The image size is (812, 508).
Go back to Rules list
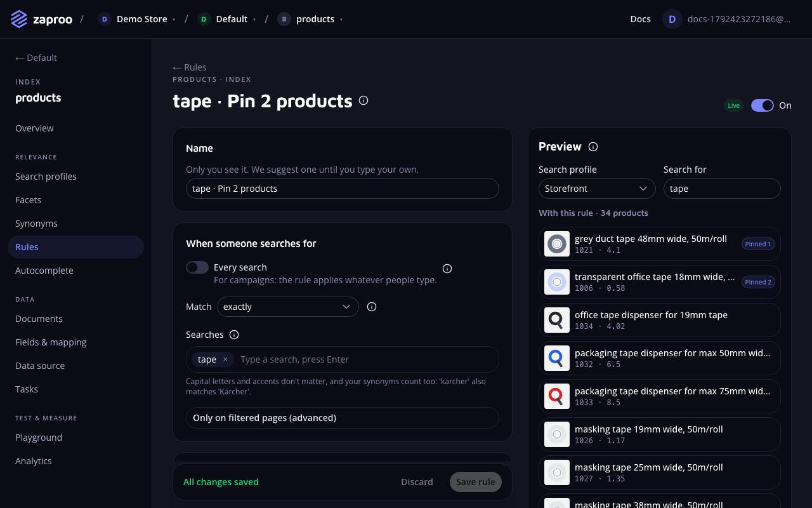(x=190, y=67)
